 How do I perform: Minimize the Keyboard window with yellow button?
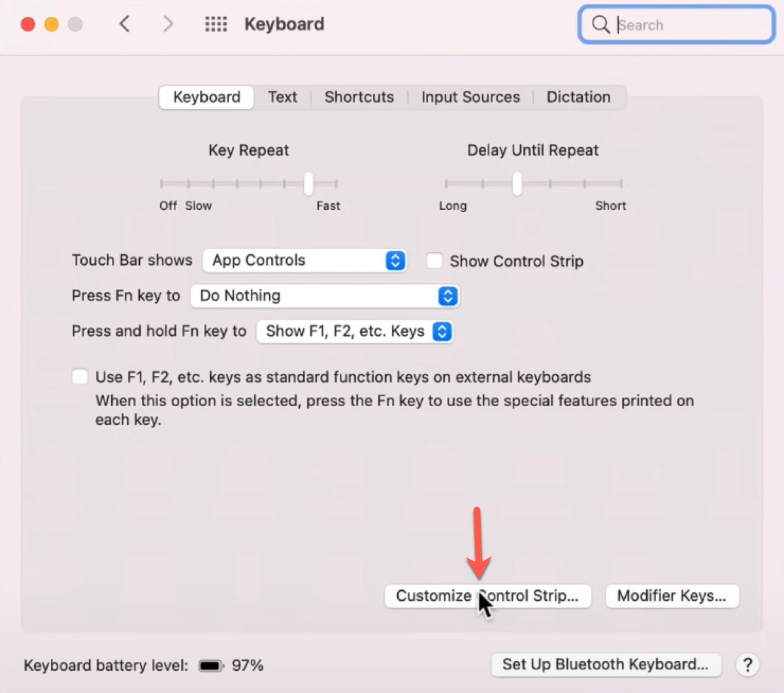52,24
